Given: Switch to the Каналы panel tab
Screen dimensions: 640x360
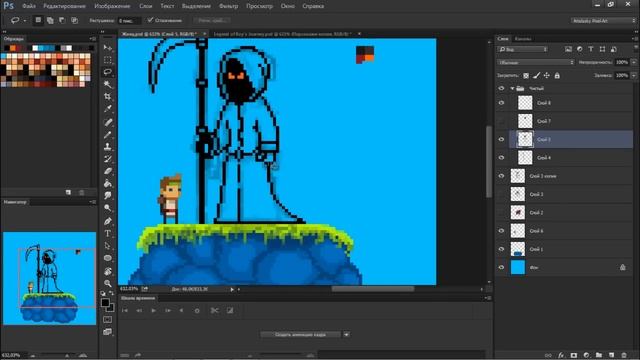Looking at the screenshot, I should coord(523,39).
